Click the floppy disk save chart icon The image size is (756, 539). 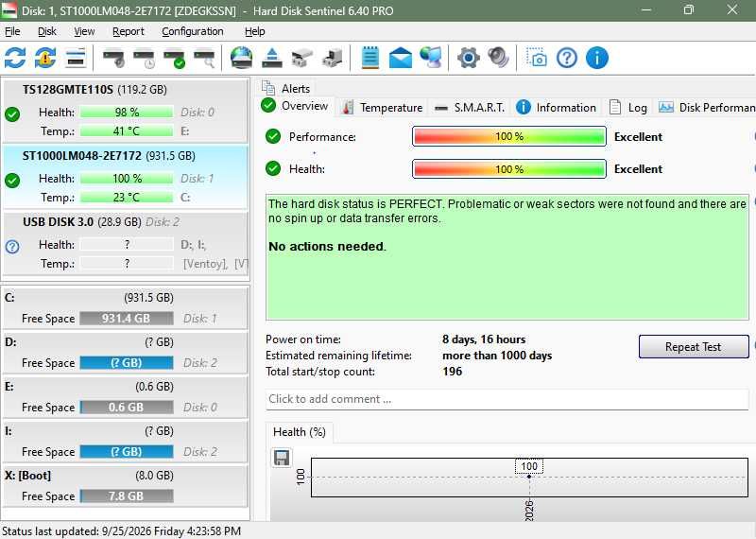[282, 458]
